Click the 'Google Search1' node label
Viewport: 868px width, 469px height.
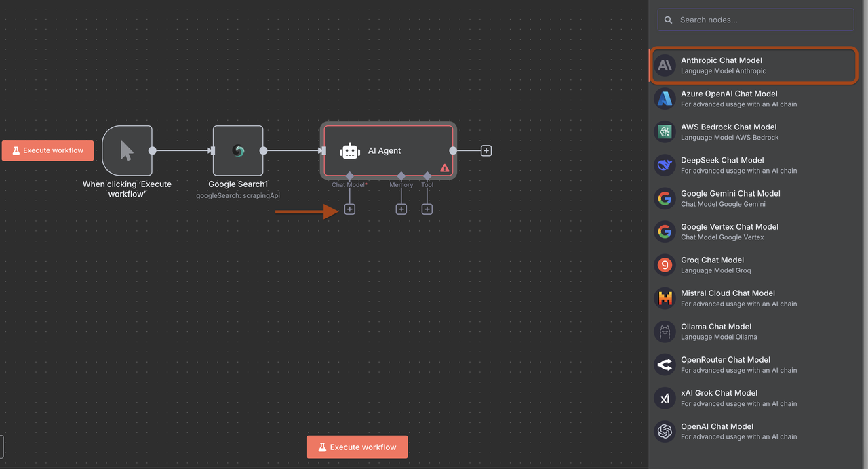coord(238,184)
